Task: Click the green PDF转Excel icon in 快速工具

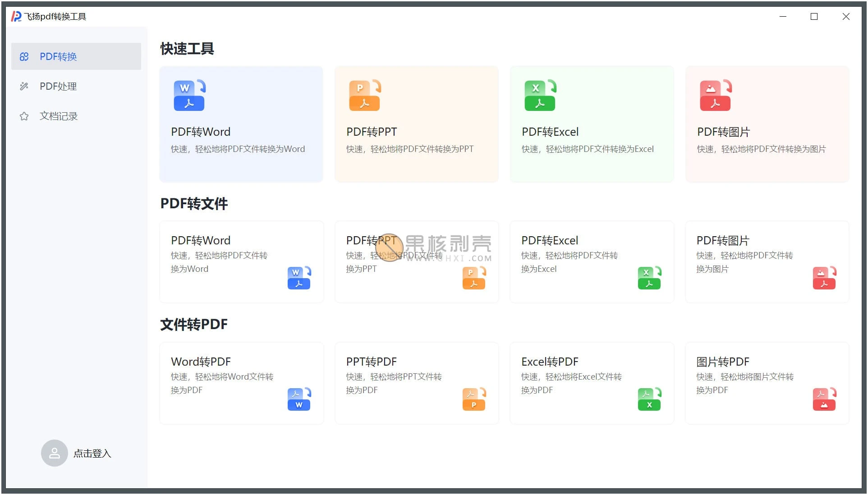Action: (x=540, y=96)
